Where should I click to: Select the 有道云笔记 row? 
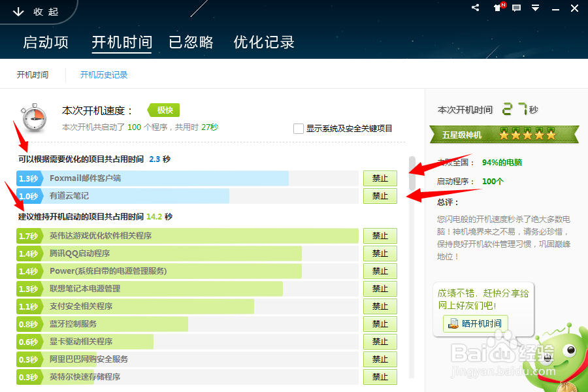[x=188, y=196]
